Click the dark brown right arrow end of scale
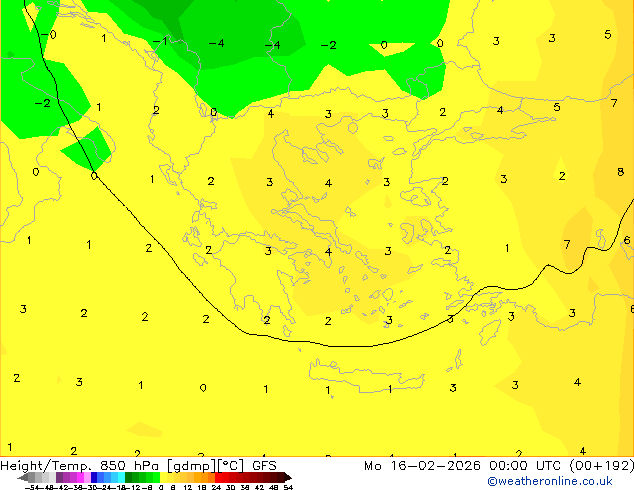This screenshot has width=634, height=490. click(288, 477)
